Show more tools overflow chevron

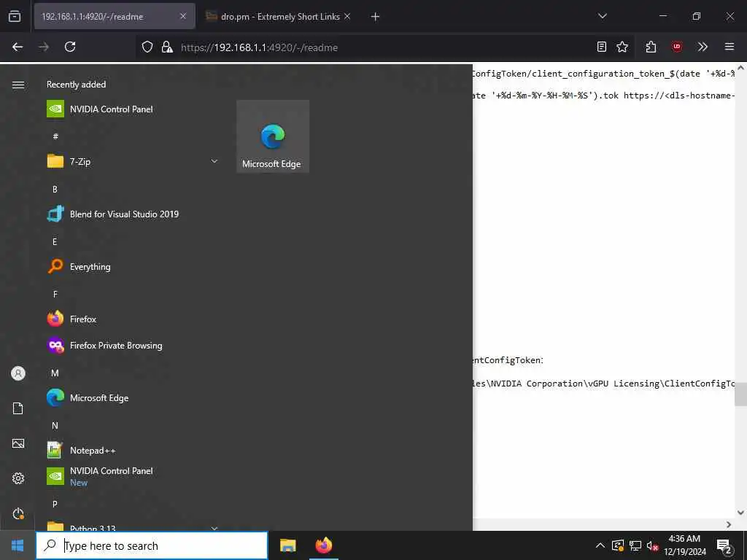pyautogui.click(x=703, y=47)
